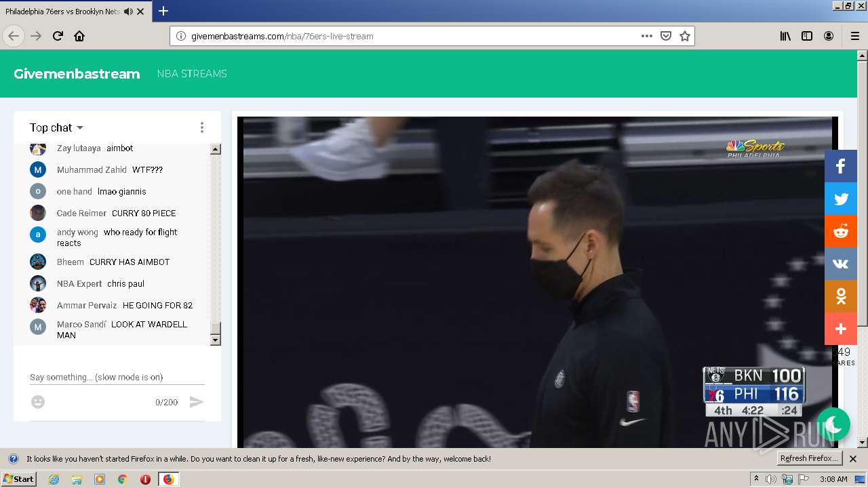Reload the current page
This screenshot has width=868, height=488.
[58, 36]
